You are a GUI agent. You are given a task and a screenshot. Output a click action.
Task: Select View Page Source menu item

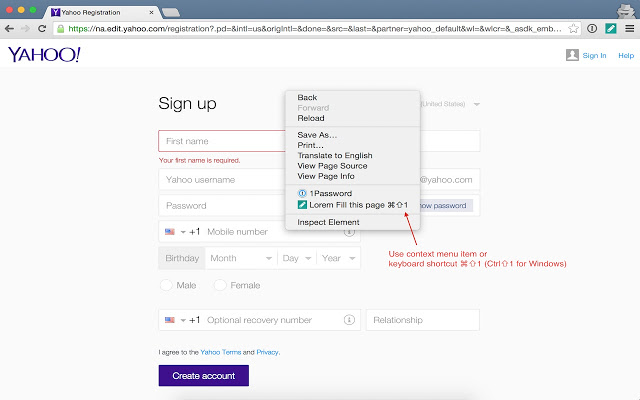[x=352, y=166]
